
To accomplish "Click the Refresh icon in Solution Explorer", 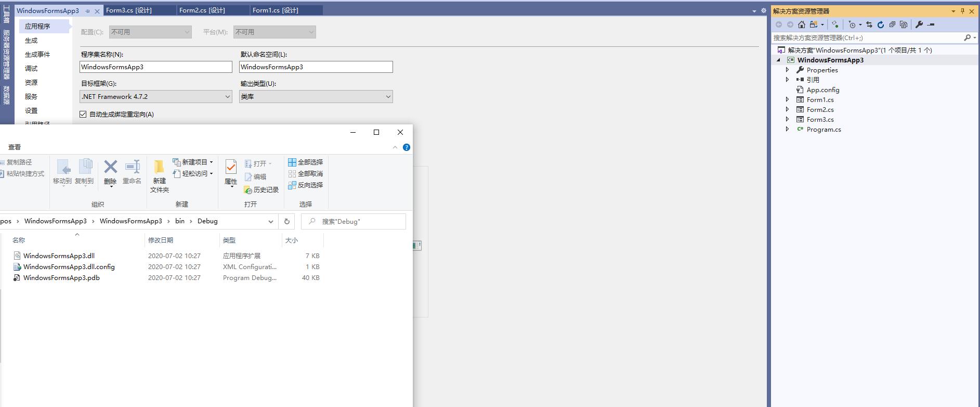I will point(881,24).
